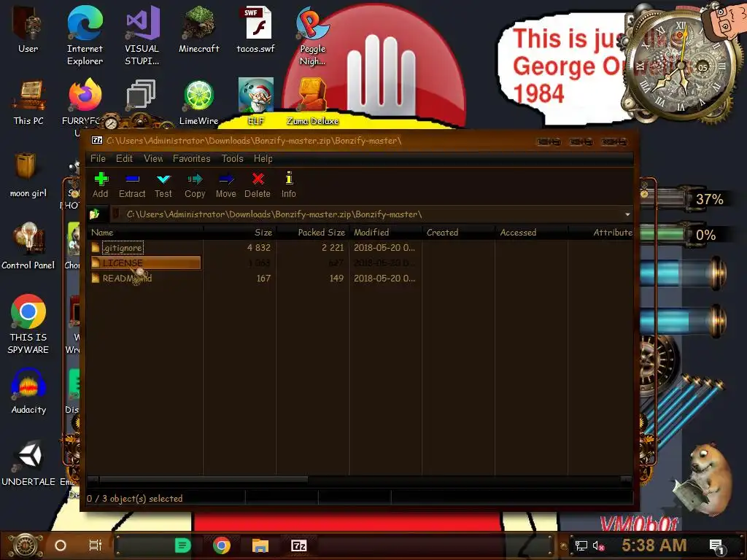Click the 7-Zip taskbar button

pyautogui.click(x=298, y=545)
